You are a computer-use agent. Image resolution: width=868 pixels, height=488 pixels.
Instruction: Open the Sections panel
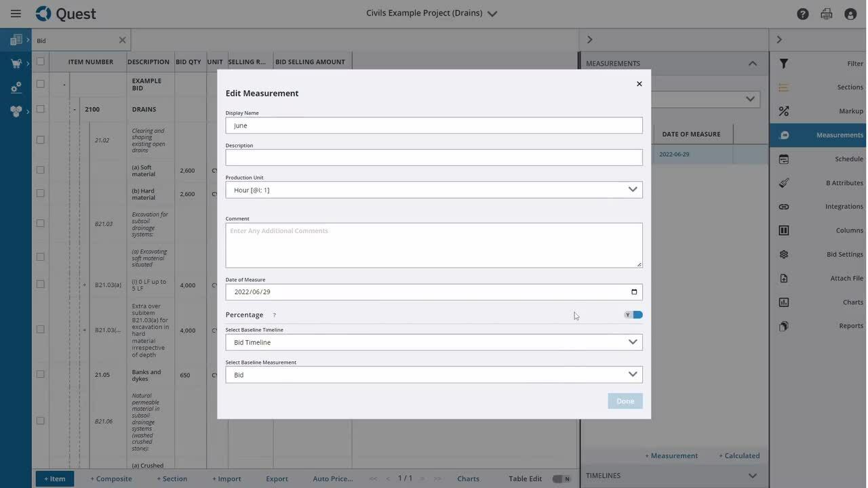click(818, 87)
